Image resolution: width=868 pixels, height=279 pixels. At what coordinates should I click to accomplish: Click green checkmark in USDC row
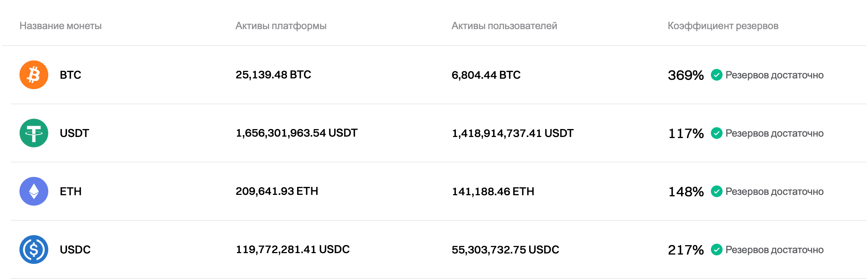click(x=716, y=250)
